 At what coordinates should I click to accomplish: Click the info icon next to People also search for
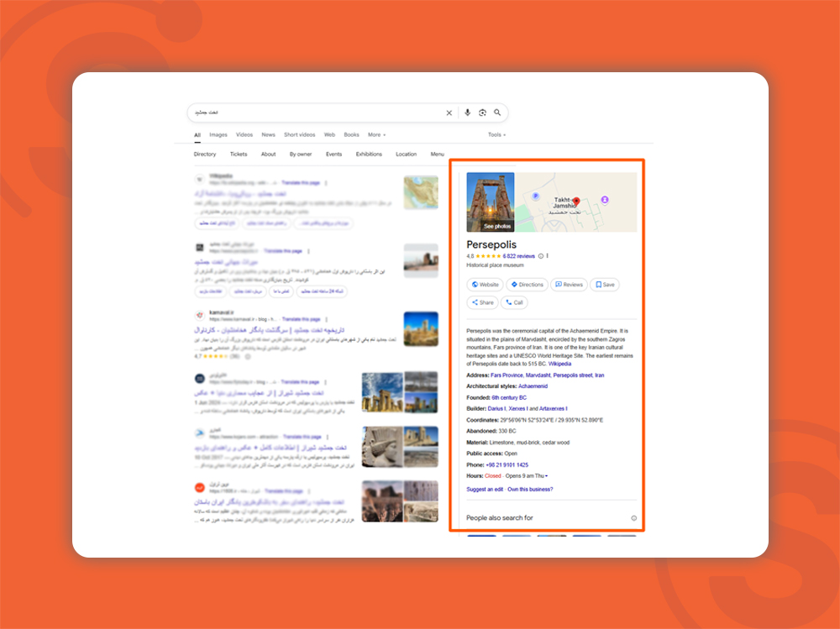(x=633, y=518)
